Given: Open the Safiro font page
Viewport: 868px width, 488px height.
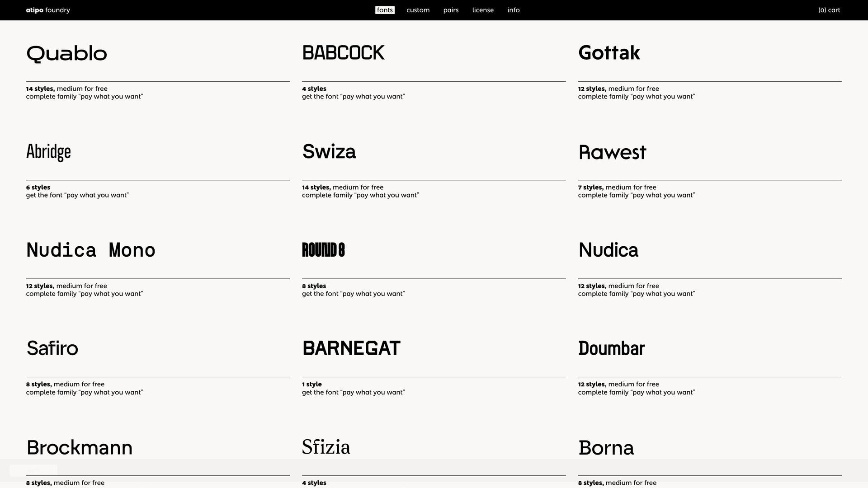Looking at the screenshot, I should tap(52, 348).
